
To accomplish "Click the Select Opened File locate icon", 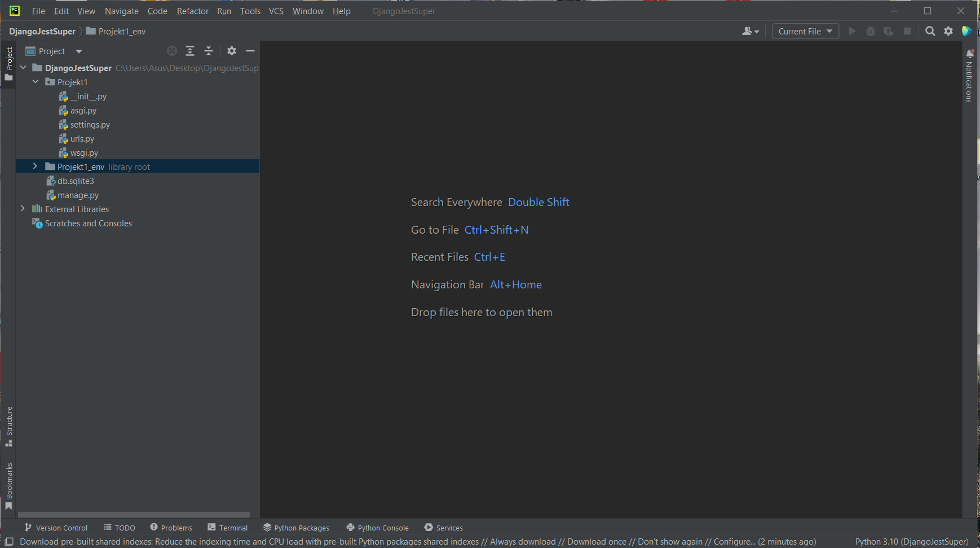I will 172,51.
